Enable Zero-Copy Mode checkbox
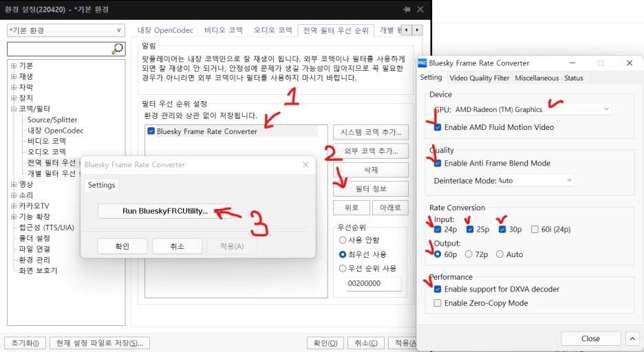The image size is (644, 352). (x=438, y=302)
